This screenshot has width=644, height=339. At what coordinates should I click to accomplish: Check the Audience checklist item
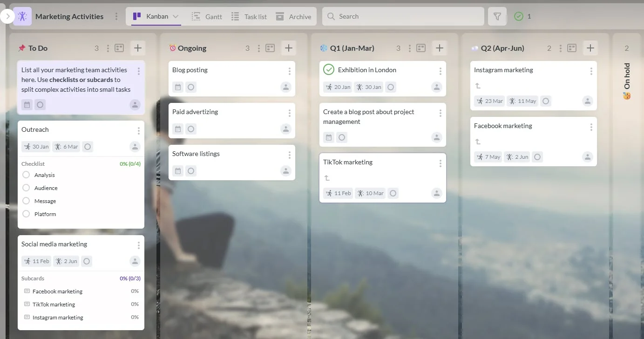tap(26, 188)
